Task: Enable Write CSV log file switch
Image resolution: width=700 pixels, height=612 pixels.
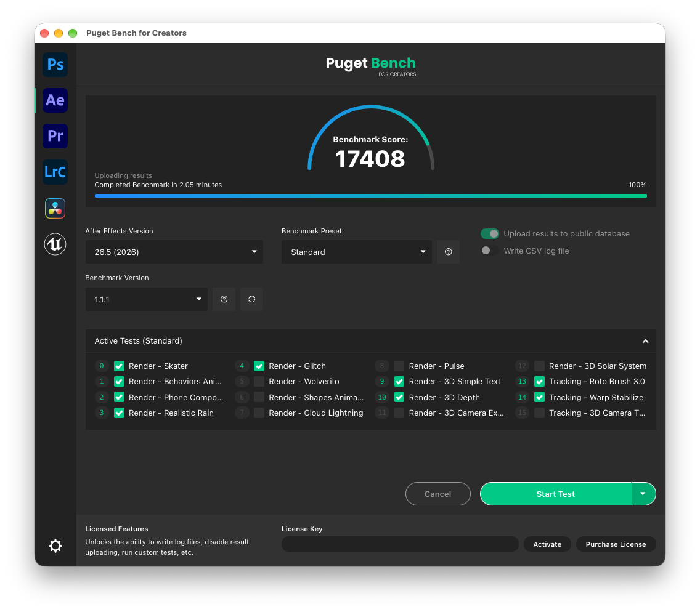Action: coord(490,251)
